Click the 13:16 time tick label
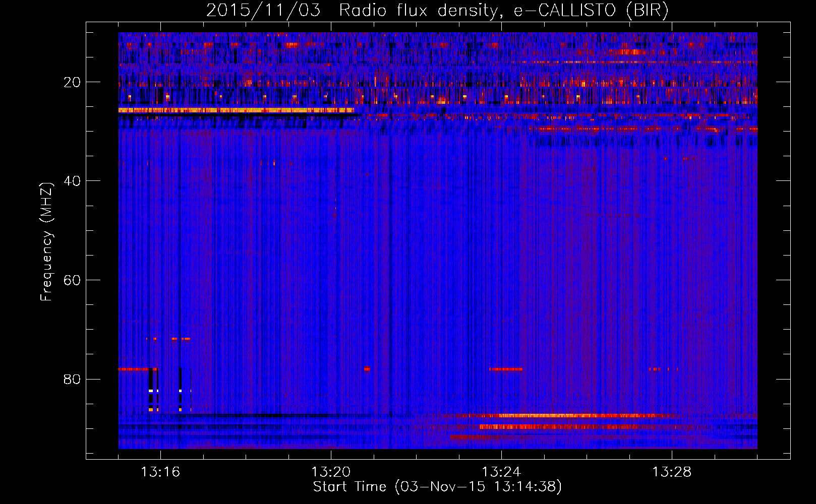Viewport: 816px width, 504px height. (x=160, y=472)
